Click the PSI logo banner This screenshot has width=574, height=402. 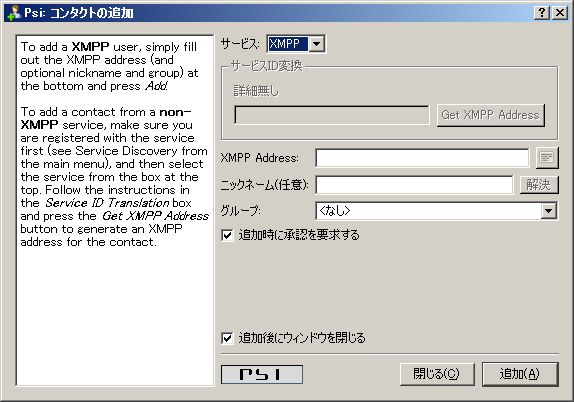click(262, 374)
